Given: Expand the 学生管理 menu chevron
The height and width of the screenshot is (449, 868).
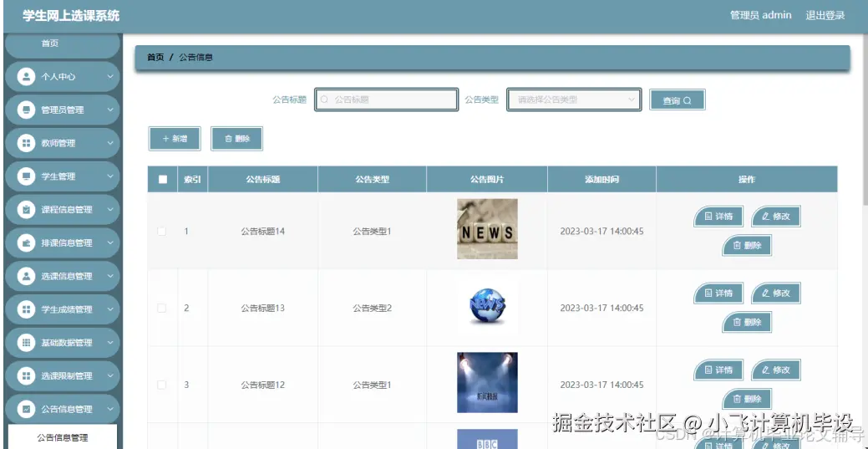Looking at the screenshot, I should pyautogui.click(x=110, y=176).
